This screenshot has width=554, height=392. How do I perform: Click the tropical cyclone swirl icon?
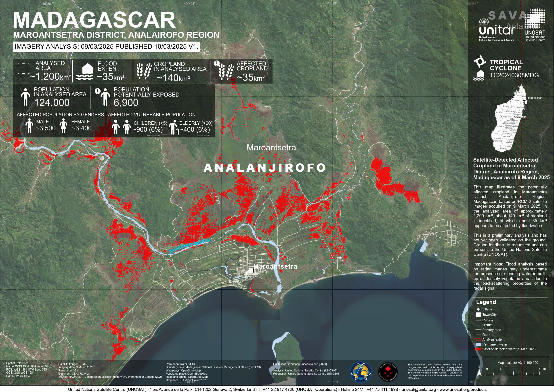click(x=480, y=61)
